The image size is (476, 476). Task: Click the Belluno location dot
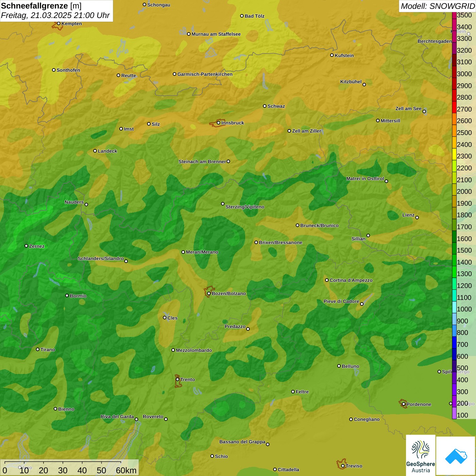tap(339, 366)
